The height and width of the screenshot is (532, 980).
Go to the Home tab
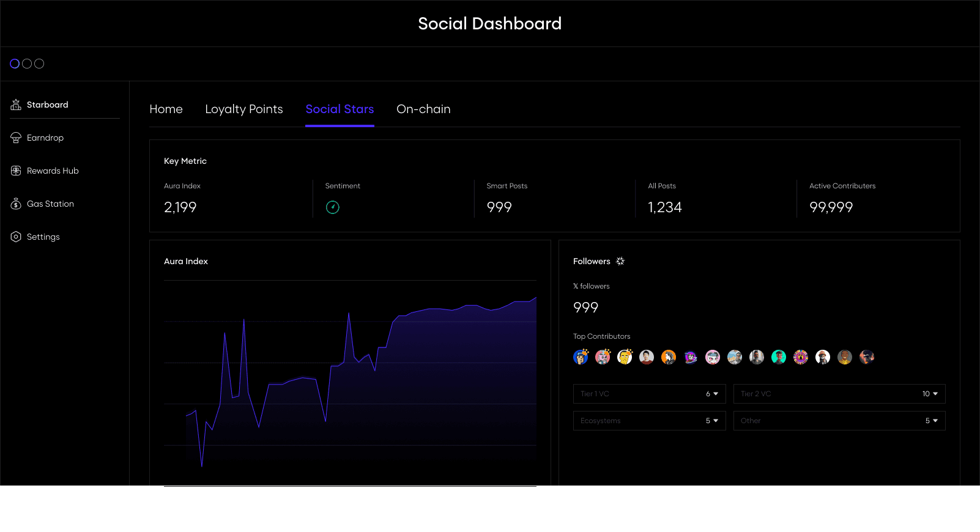pos(166,109)
